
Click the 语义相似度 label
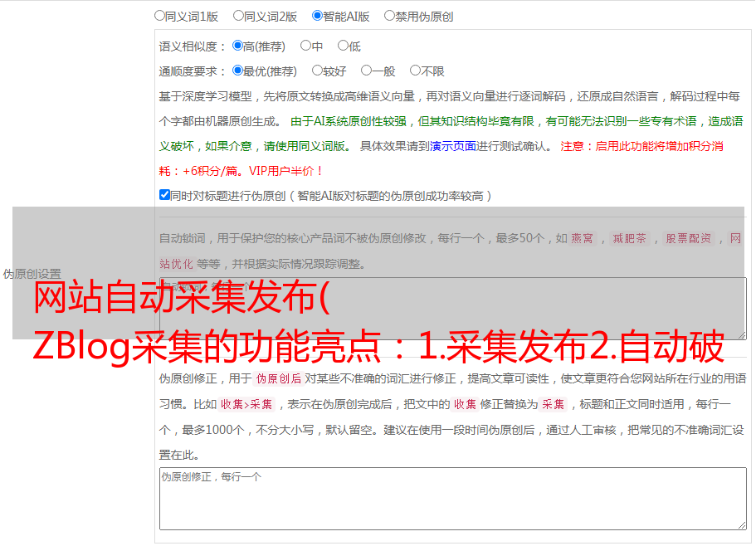click(192, 46)
